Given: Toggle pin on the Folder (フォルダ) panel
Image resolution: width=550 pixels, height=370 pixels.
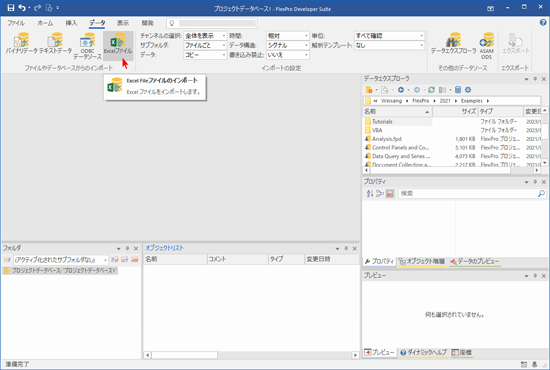Looking at the screenshot, I should [x=127, y=248].
